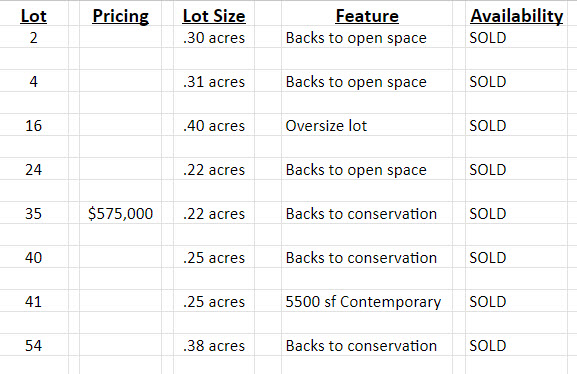Click the Oversize lot feature cell
This screenshot has height=374, width=577.
click(x=326, y=126)
